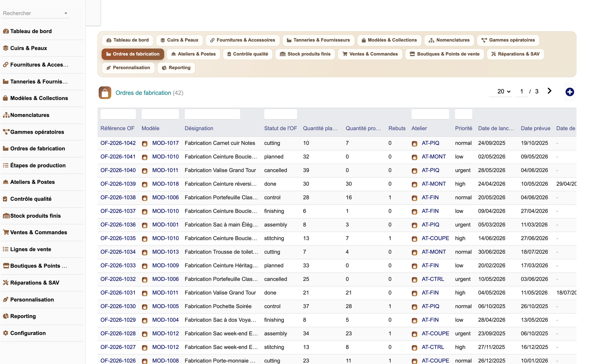Click atelier icon in OF-2026-1035 row

coord(414,239)
